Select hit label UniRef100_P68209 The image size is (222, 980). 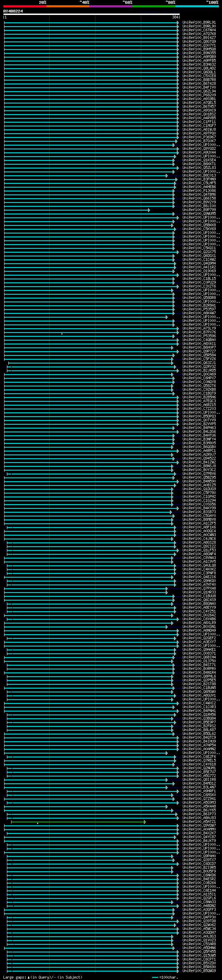(x=199, y=95)
